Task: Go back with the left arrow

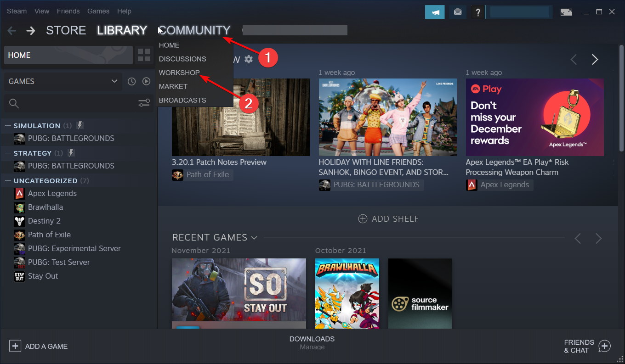Action: (x=12, y=31)
